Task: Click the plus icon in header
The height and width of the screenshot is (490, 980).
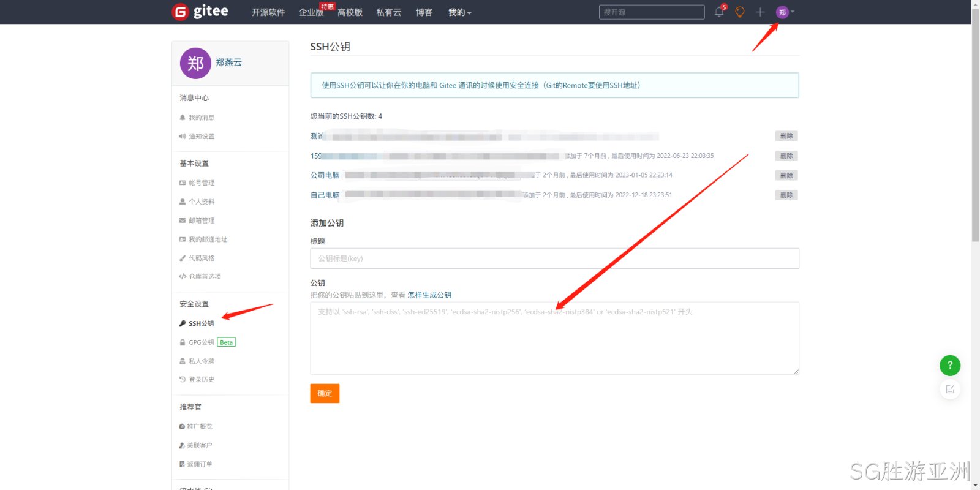Action: [x=760, y=12]
